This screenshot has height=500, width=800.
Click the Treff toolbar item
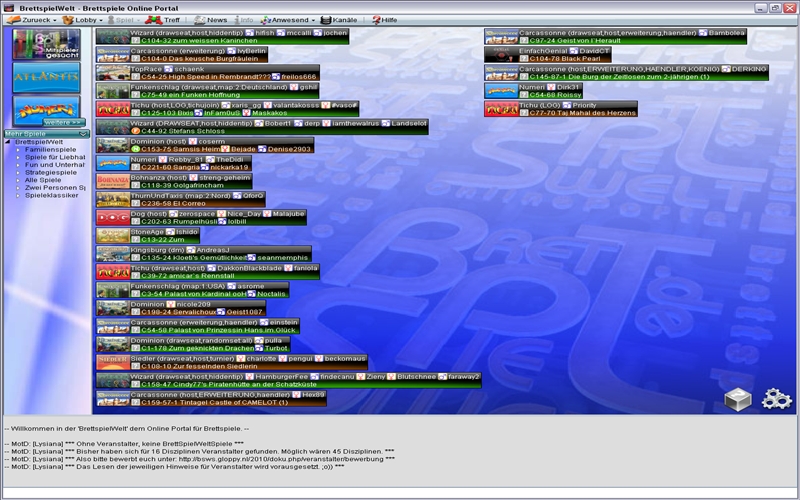pos(163,20)
